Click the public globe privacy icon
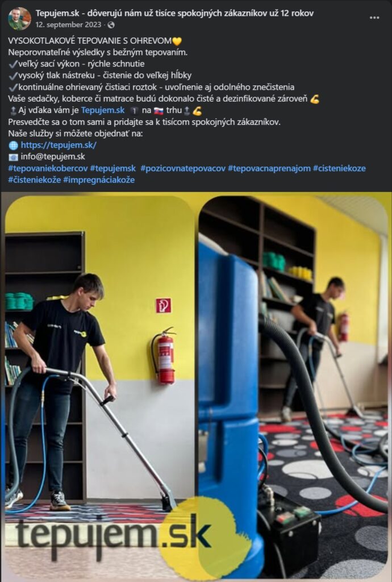The height and width of the screenshot is (582, 392). (111, 25)
